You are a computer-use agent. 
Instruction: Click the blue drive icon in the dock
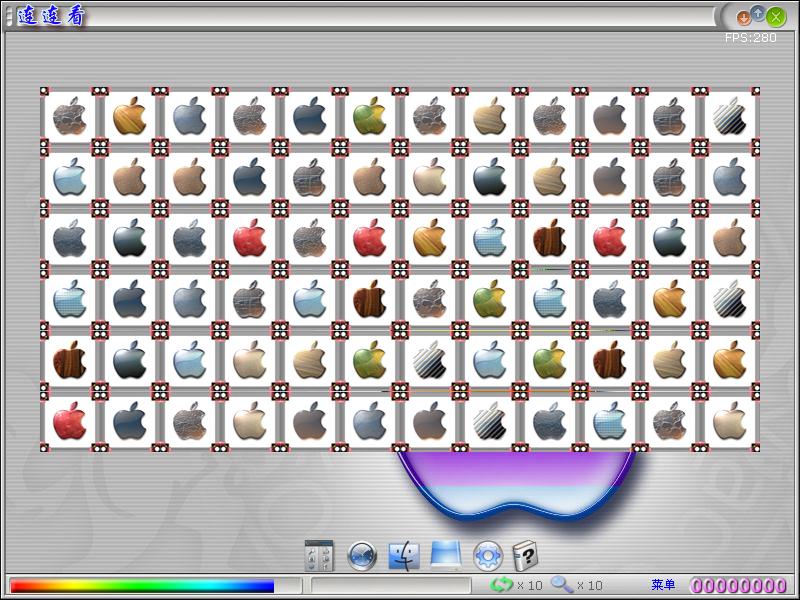[x=446, y=555]
